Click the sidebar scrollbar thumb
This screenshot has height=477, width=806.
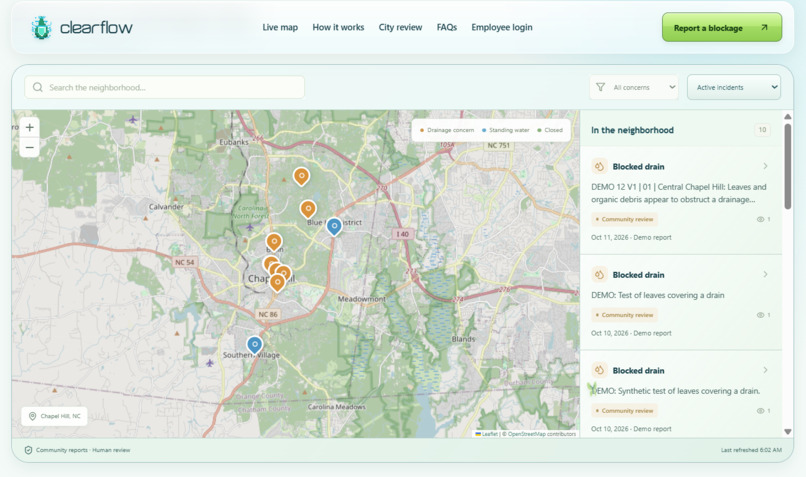point(787,167)
